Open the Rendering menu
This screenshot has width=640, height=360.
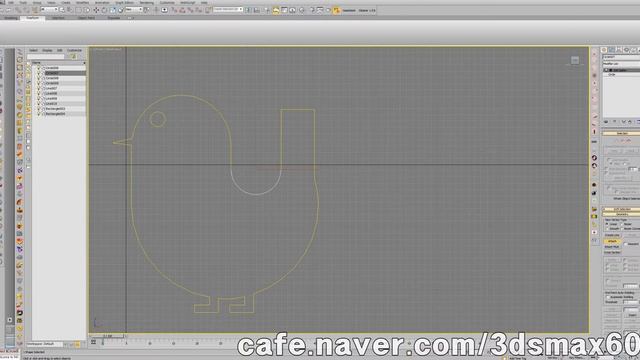tap(147, 2)
